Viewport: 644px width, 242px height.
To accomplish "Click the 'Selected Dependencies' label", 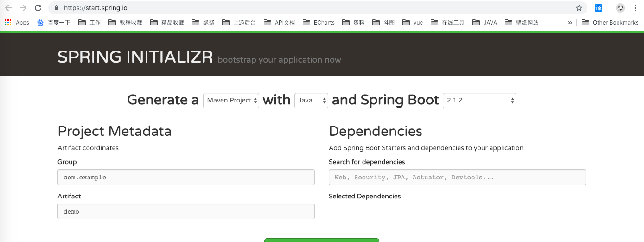I will point(365,196).
